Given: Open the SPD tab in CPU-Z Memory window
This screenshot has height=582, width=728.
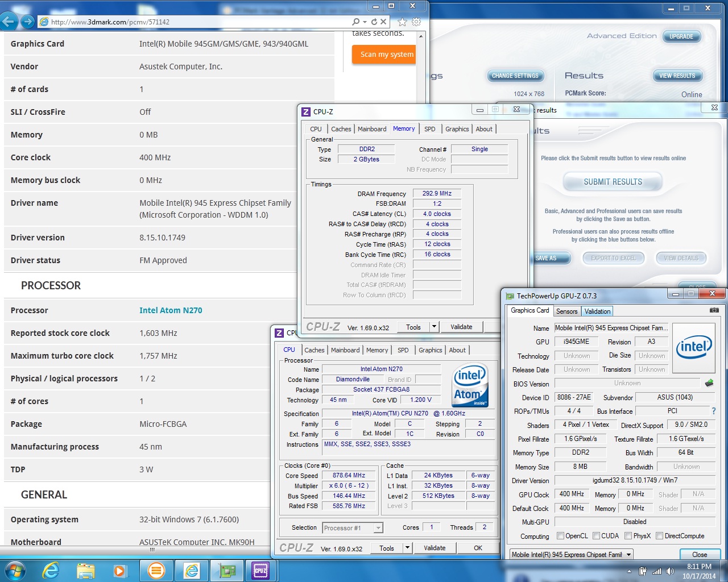Looking at the screenshot, I should point(430,129).
